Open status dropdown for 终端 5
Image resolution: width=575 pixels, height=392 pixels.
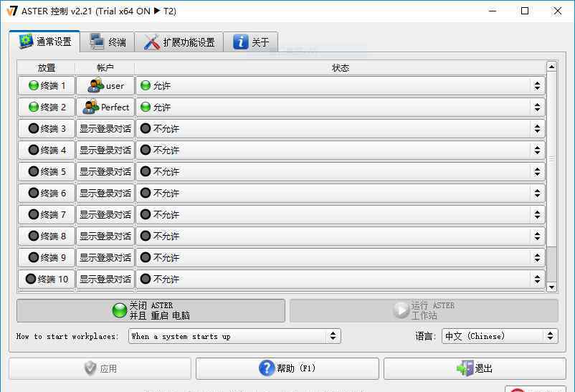point(341,171)
